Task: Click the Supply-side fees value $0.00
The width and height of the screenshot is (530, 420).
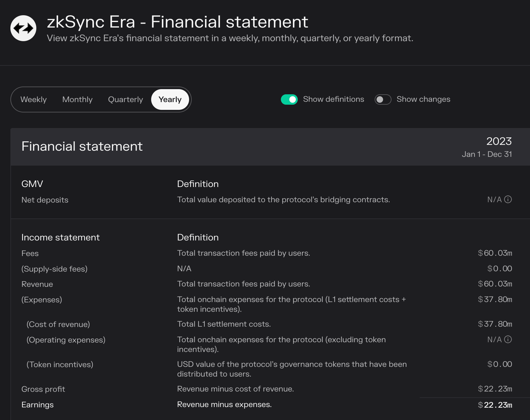Action: pyautogui.click(x=500, y=269)
